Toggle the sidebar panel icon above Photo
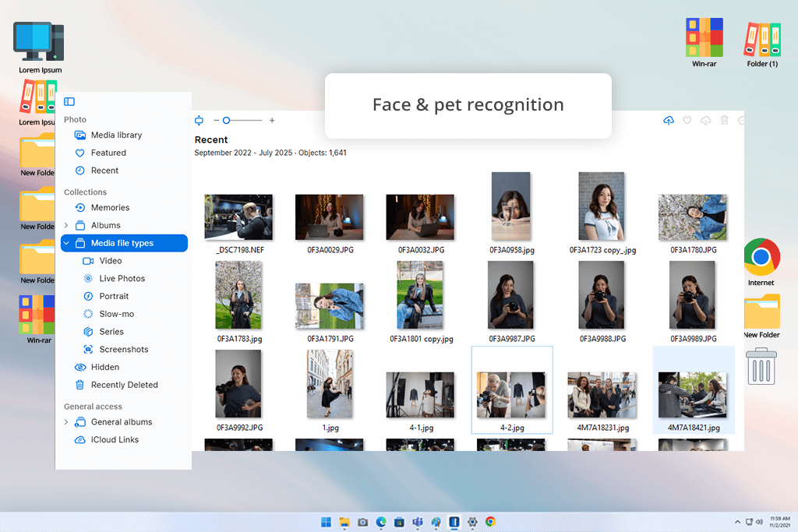Screen dimensions: 798x532 tap(69, 102)
